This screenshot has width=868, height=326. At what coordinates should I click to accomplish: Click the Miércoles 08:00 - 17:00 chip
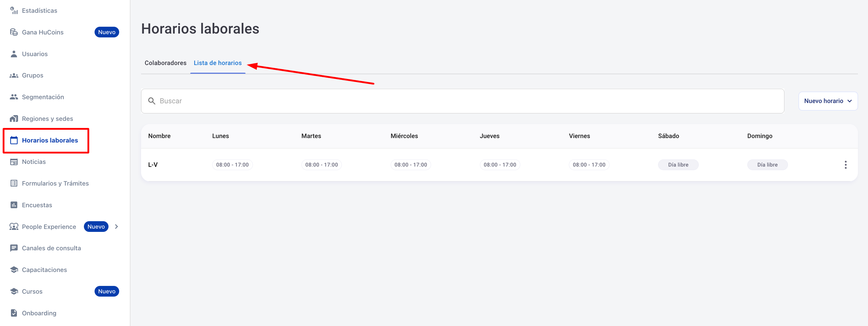410,165
